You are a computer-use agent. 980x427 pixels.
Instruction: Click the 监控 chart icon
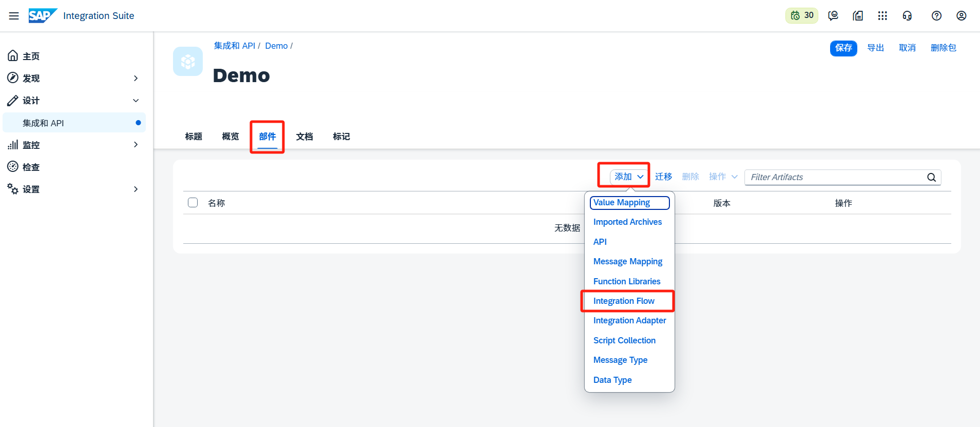[x=13, y=145]
